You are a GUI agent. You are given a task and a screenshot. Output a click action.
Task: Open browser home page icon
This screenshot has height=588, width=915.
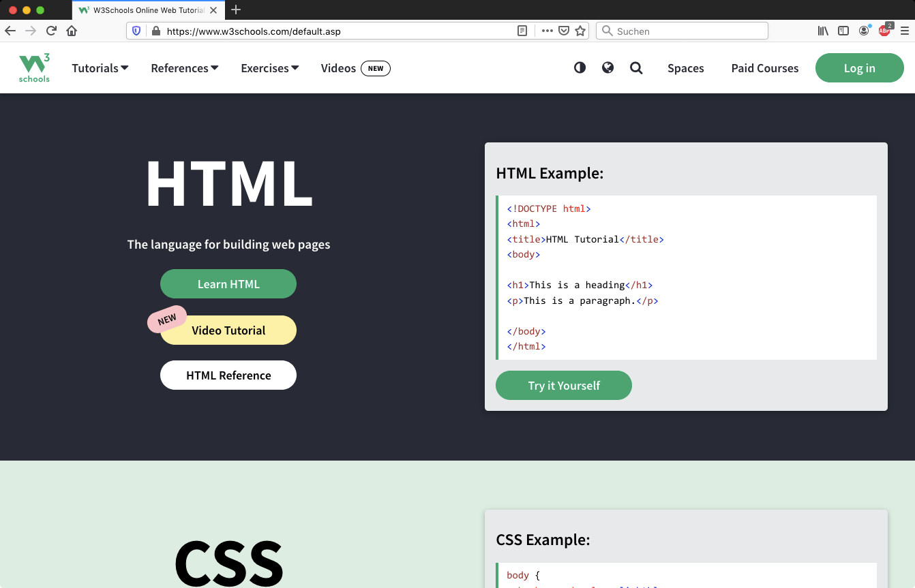click(x=72, y=31)
